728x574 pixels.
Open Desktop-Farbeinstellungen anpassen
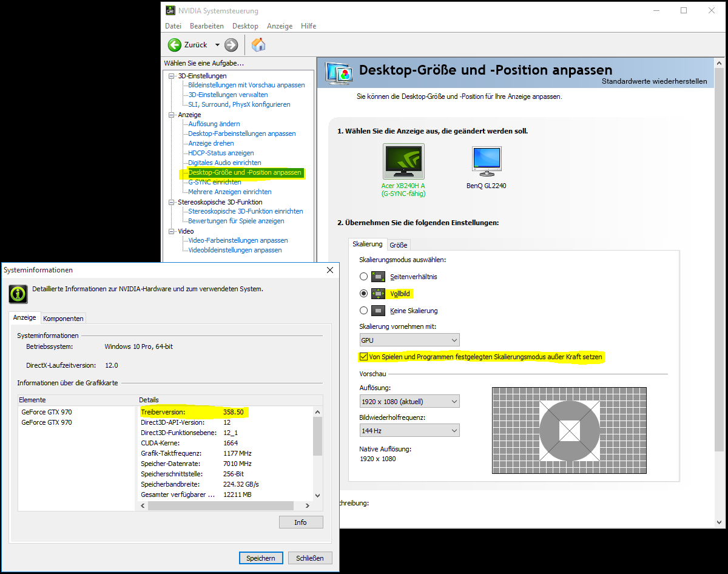click(242, 133)
